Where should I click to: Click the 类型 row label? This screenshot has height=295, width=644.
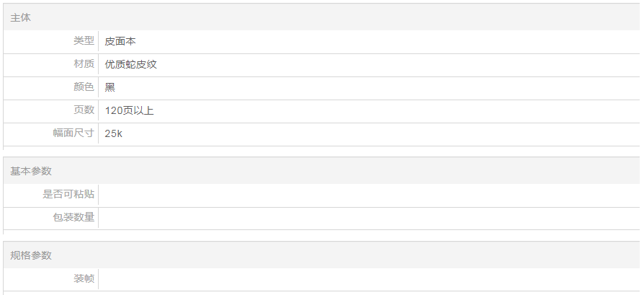click(x=84, y=41)
